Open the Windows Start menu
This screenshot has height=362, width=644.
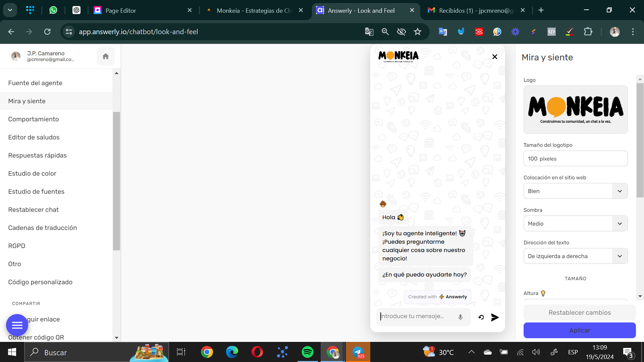click(x=12, y=352)
